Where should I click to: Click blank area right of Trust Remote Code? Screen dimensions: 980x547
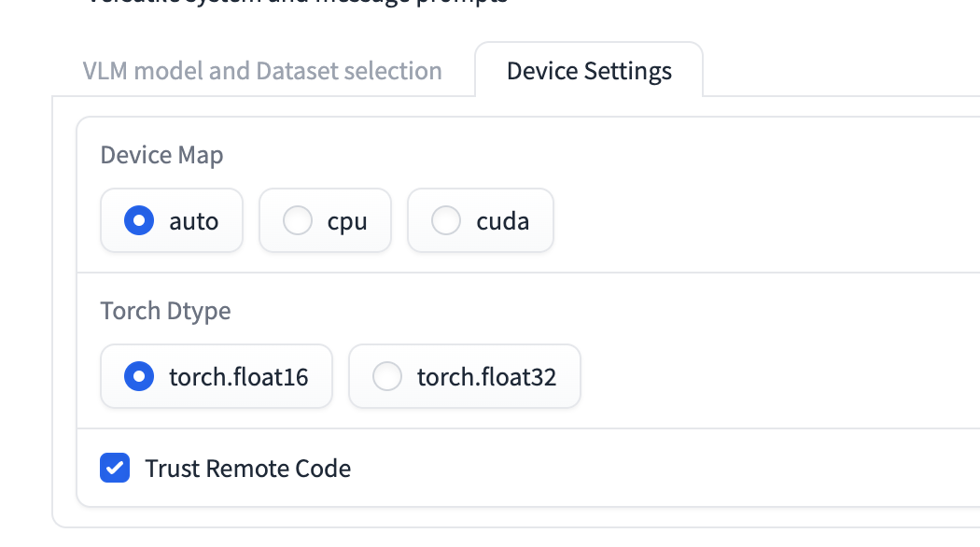click(x=653, y=469)
